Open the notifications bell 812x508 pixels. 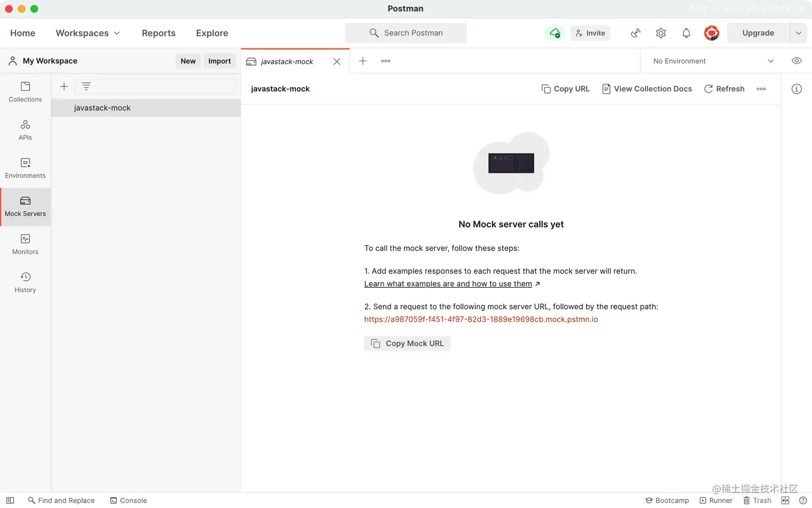tap(686, 33)
